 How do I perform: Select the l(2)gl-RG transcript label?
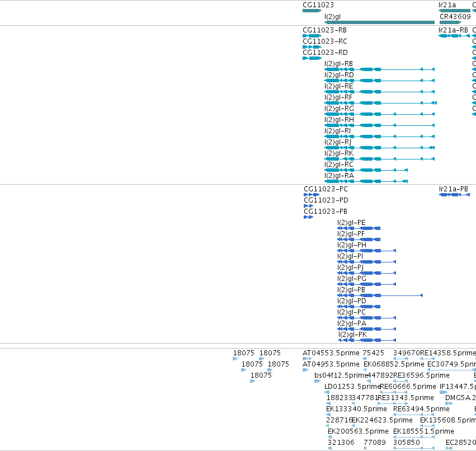click(x=339, y=109)
